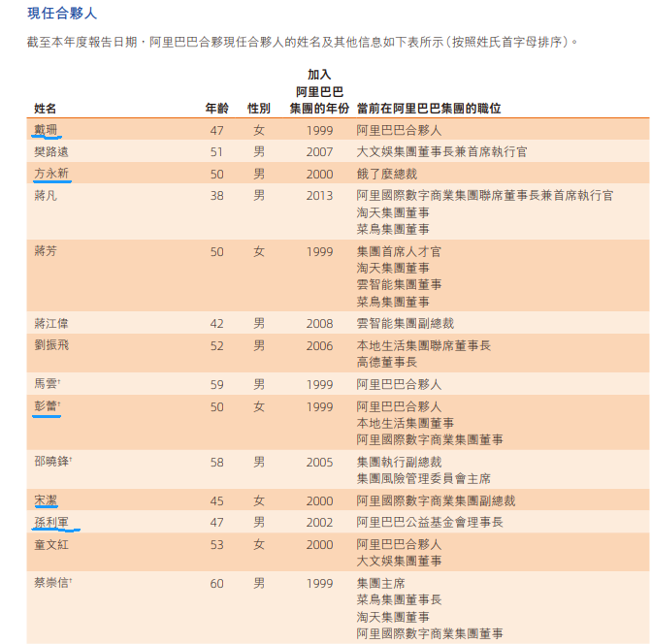Click the position 集團執行副總裁
The width and height of the screenshot is (651, 644).
coord(399,462)
